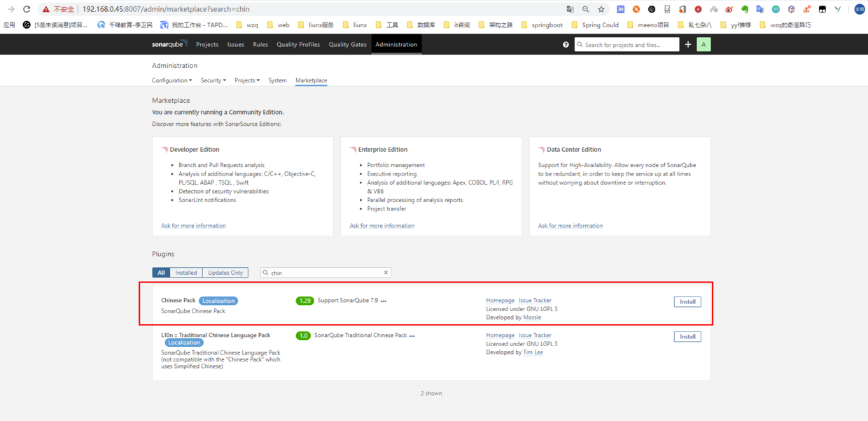Screen dimensions: 868x421
Task: Open the orange circular extension icon
Action: [x=636, y=9]
